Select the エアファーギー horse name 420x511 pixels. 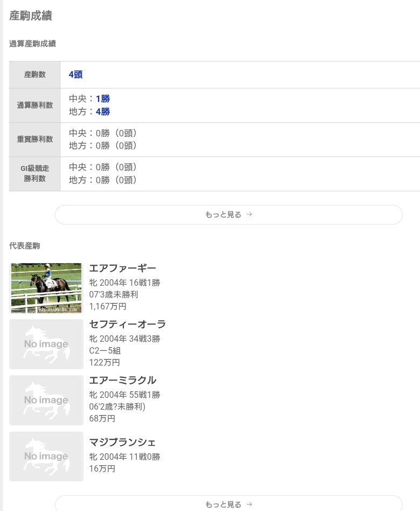coord(122,268)
